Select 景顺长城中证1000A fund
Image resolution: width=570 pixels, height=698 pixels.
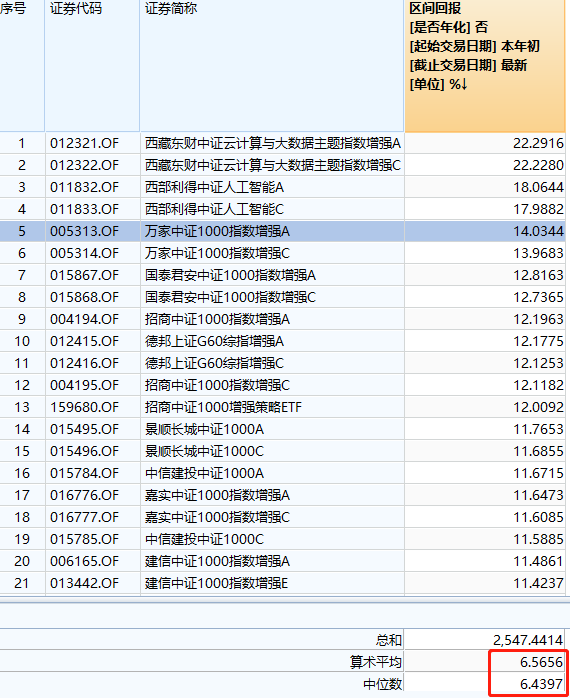204,429
